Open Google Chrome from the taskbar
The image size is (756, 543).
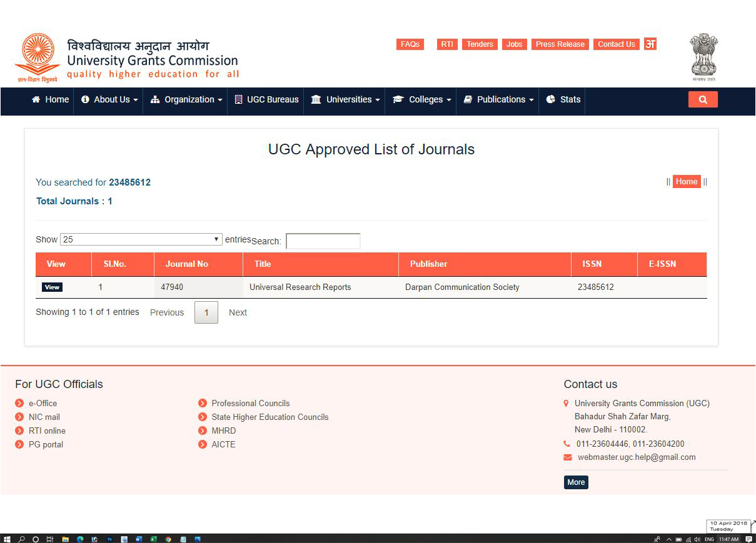point(168,539)
